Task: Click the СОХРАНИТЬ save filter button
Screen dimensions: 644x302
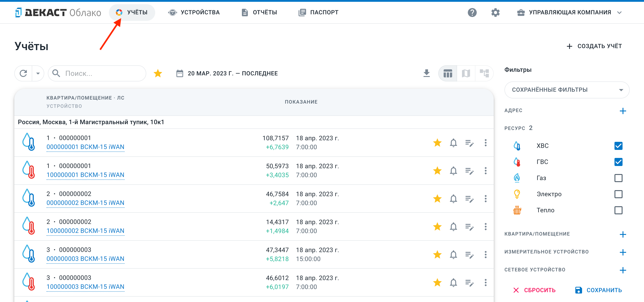Action: click(598, 290)
